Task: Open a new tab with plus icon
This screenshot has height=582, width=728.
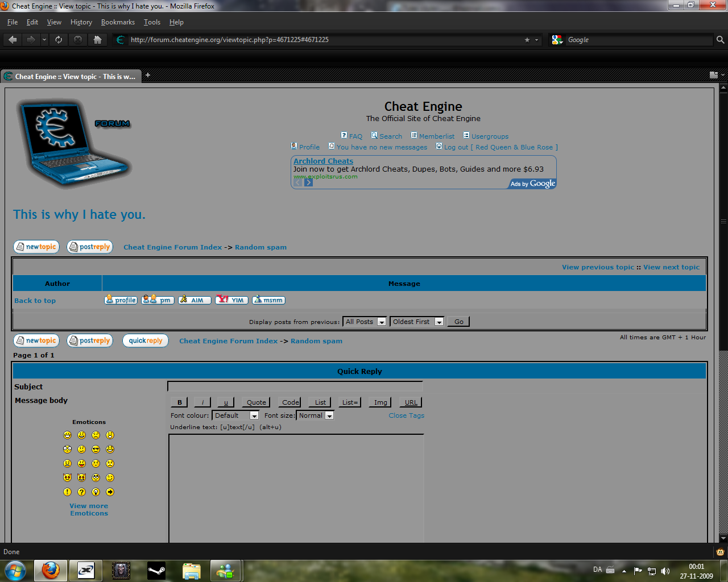Action: click(x=148, y=75)
